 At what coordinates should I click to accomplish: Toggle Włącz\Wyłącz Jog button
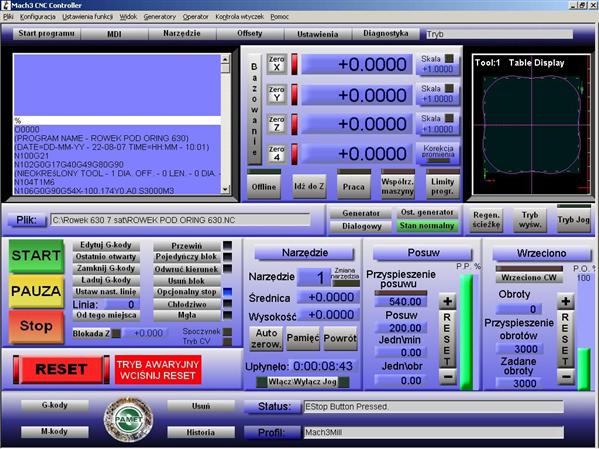[302, 382]
